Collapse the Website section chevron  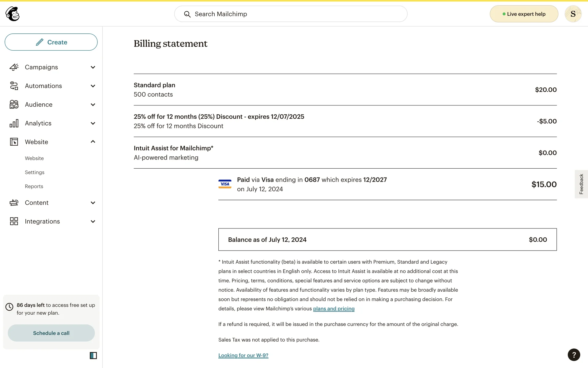(93, 142)
